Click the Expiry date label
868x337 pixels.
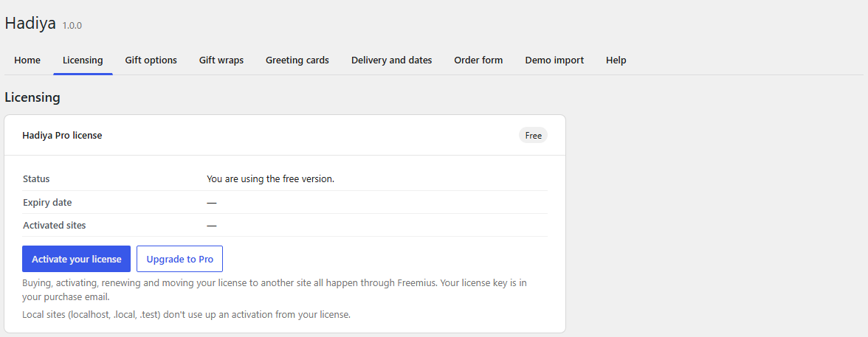click(x=47, y=203)
